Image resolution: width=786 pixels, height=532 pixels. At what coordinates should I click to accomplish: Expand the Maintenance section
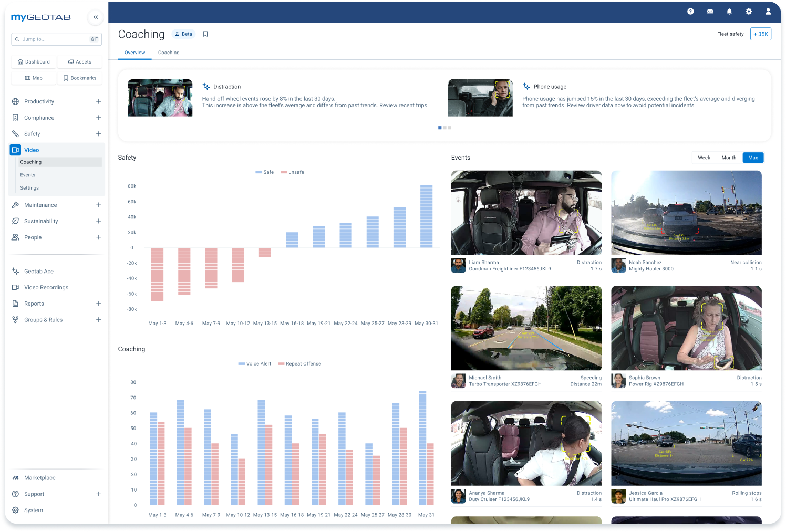point(98,205)
